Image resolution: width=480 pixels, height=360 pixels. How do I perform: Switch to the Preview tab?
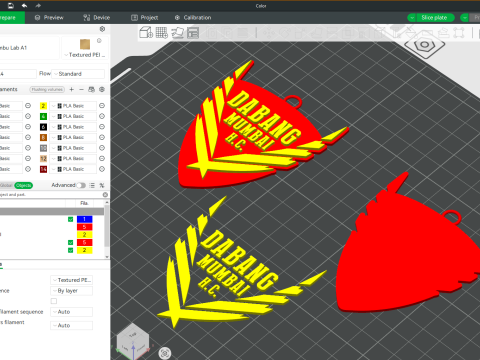pos(49,18)
